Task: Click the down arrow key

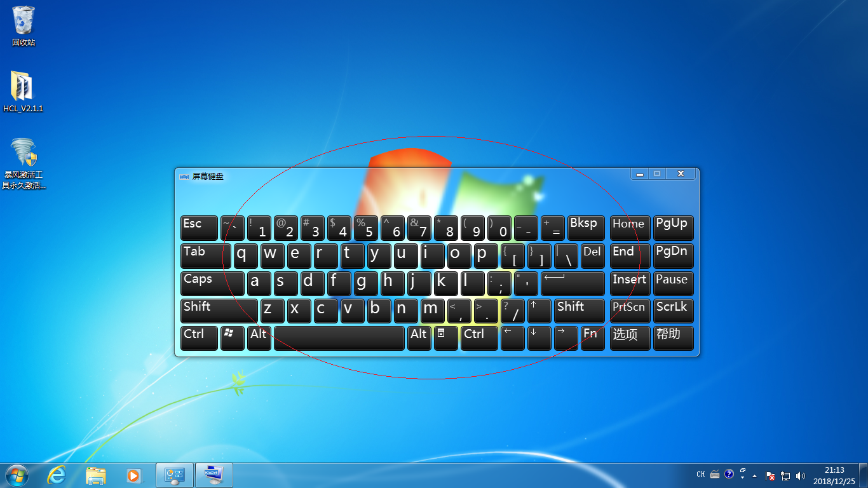Action: [539, 339]
